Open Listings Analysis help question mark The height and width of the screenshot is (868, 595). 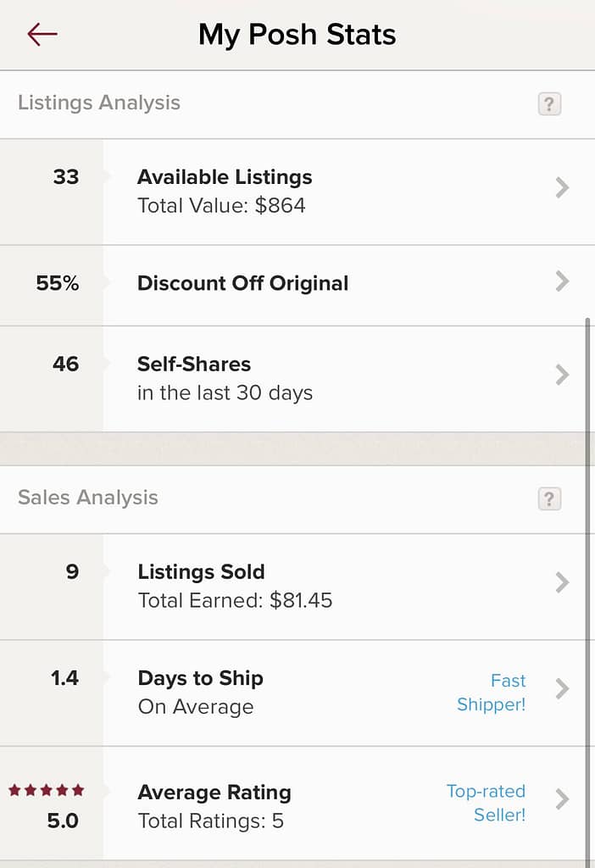(x=549, y=103)
